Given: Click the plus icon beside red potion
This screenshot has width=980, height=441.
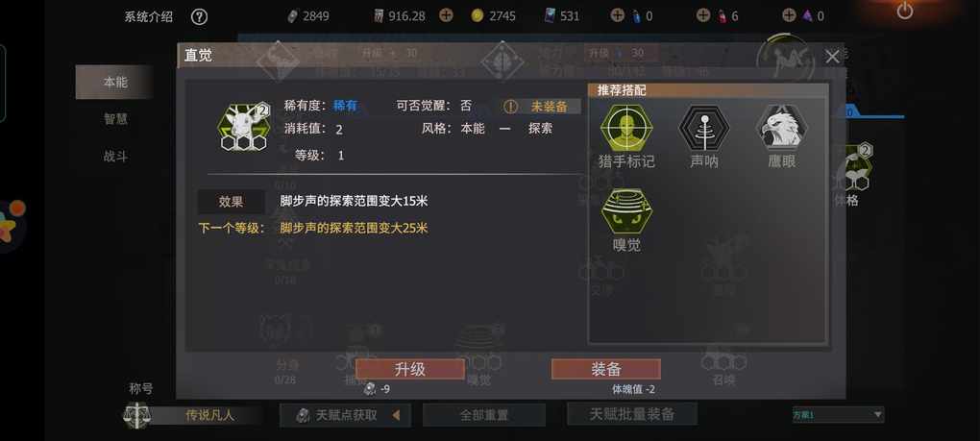Looking at the screenshot, I should [x=703, y=15].
